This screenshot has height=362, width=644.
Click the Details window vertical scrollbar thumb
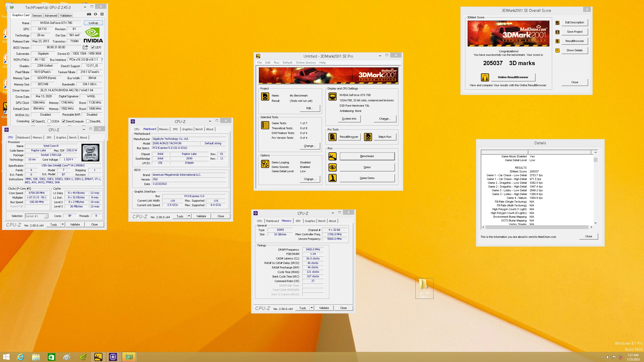click(595, 160)
